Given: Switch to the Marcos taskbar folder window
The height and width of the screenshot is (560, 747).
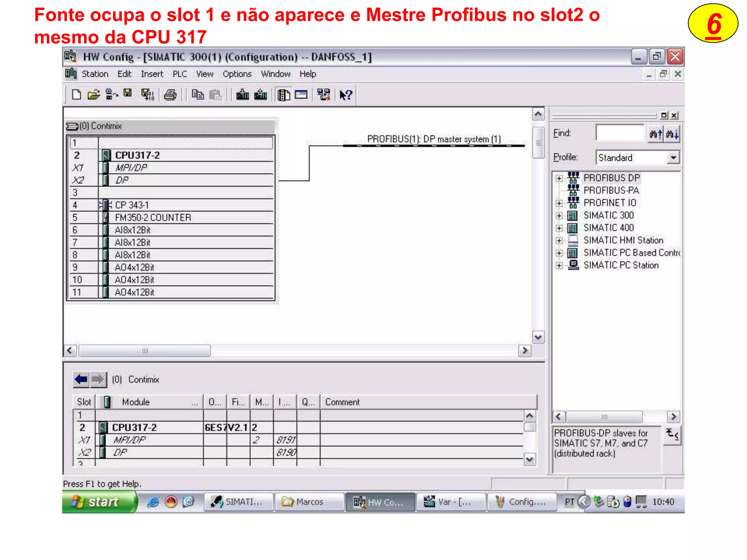Looking at the screenshot, I should point(309,502).
